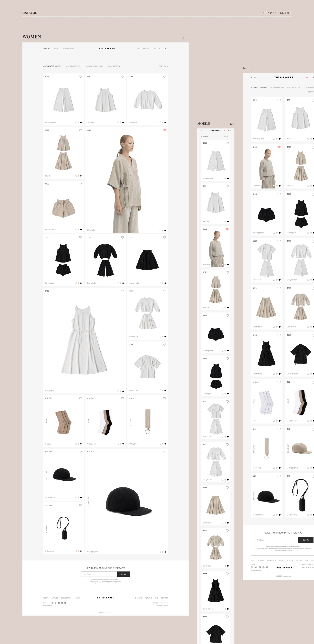Screen dimensions: 314x644
Task: Switch to ACTIVEWEAR MEN tab on desktop
Action: point(74,66)
